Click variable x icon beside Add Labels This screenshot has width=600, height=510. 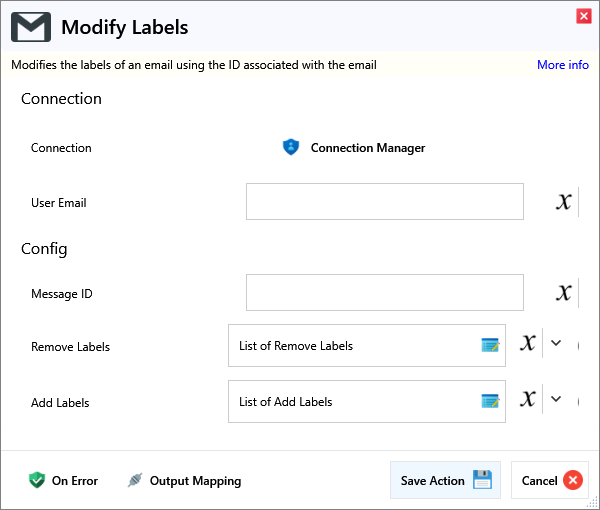click(528, 400)
